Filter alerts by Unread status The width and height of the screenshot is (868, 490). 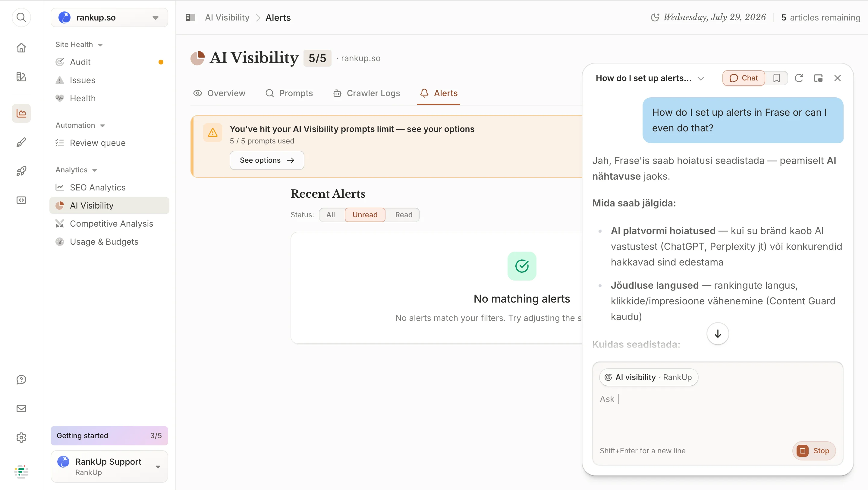(x=365, y=215)
